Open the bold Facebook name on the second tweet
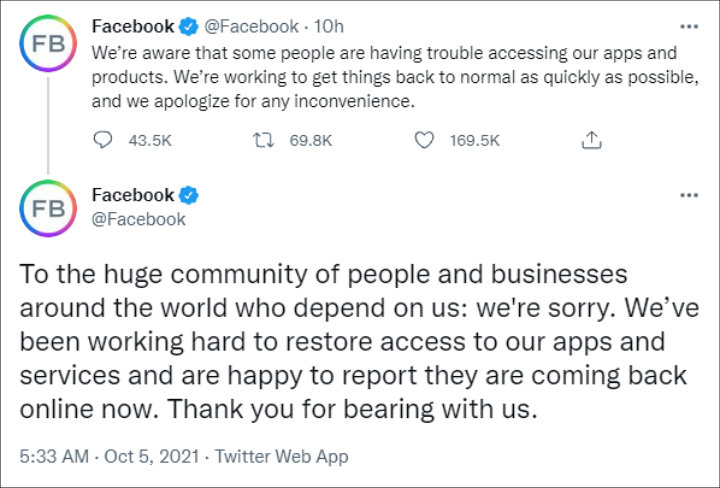The width and height of the screenshot is (720, 488). coord(133,195)
